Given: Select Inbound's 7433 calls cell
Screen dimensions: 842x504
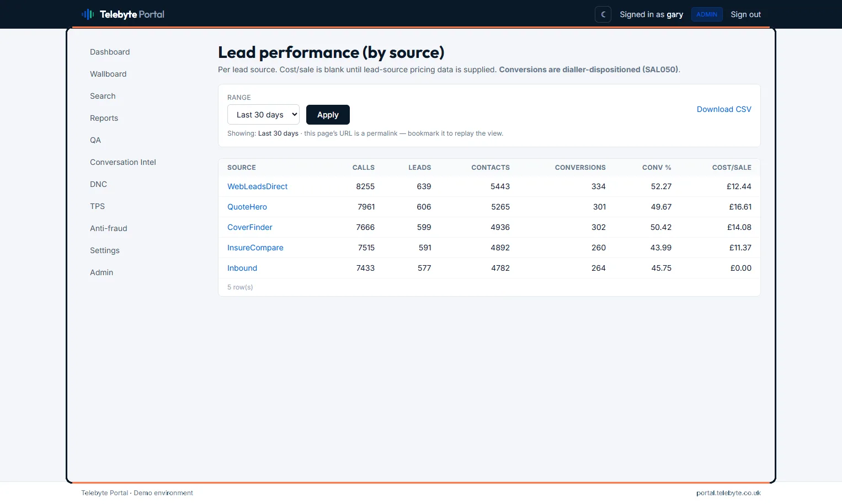Looking at the screenshot, I should coord(365,268).
